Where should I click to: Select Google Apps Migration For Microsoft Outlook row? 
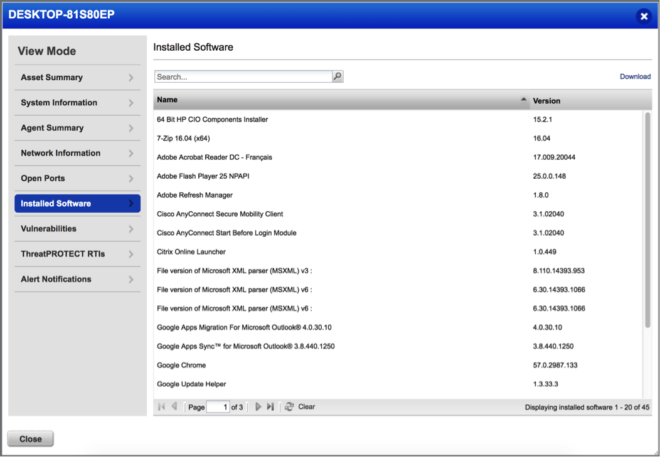click(x=398, y=327)
